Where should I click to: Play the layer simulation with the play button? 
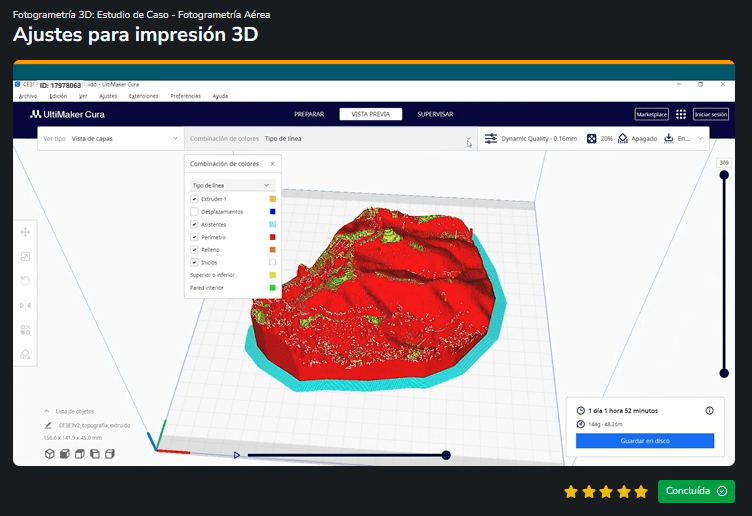(x=236, y=455)
